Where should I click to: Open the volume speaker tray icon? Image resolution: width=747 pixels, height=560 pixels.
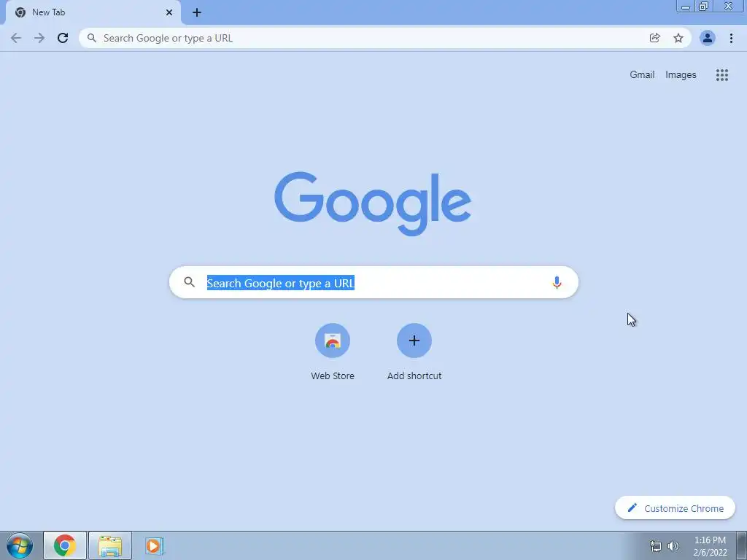673,546
